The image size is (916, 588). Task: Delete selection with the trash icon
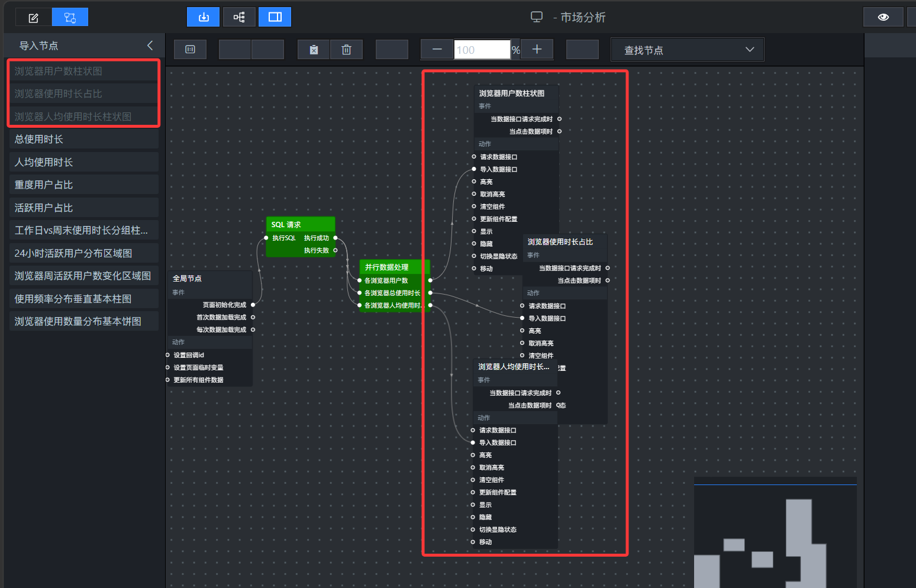tap(347, 50)
